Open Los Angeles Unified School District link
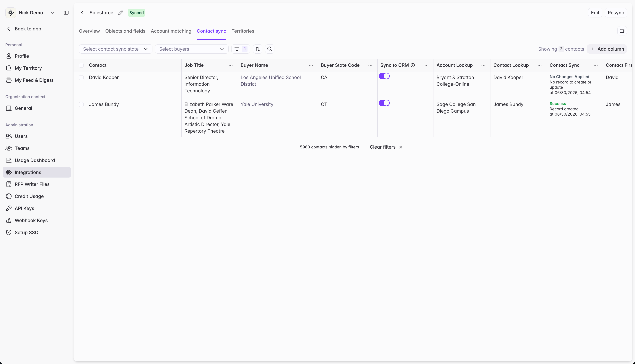This screenshot has height=364, width=635. click(271, 81)
